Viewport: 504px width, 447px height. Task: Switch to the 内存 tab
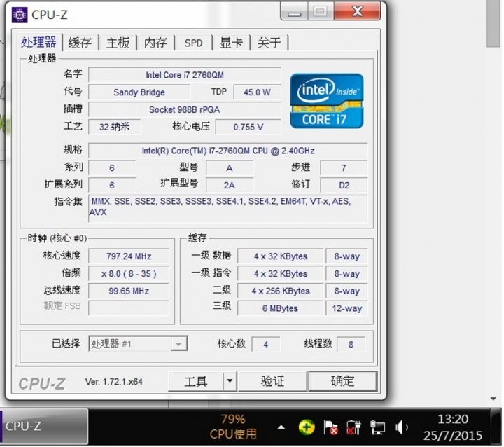156,43
